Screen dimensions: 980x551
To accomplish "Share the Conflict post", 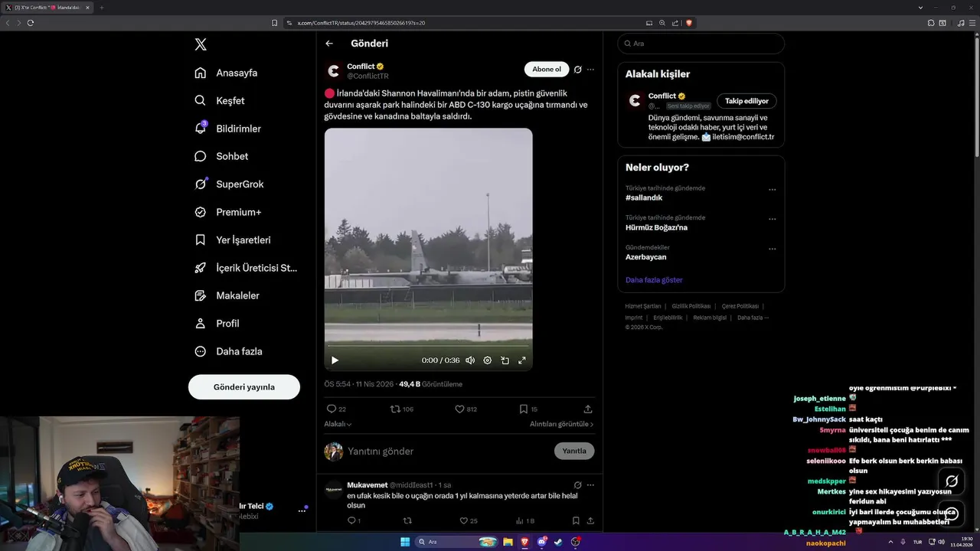I will [x=588, y=409].
